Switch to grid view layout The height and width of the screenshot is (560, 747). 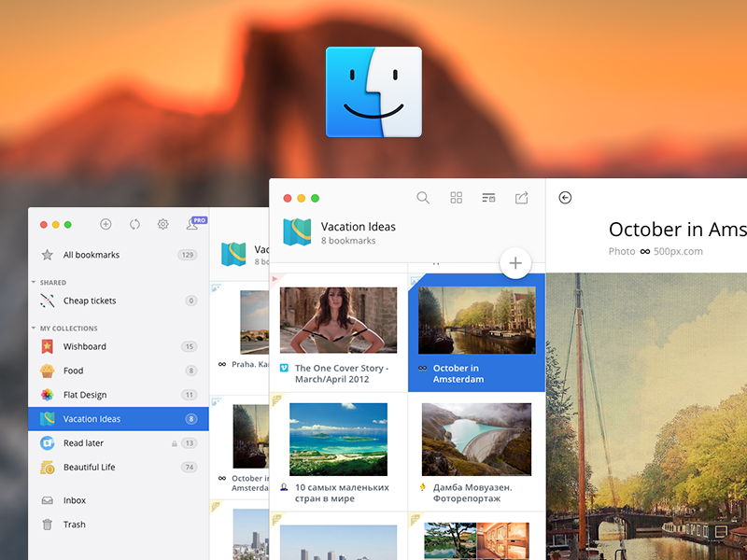[456, 198]
